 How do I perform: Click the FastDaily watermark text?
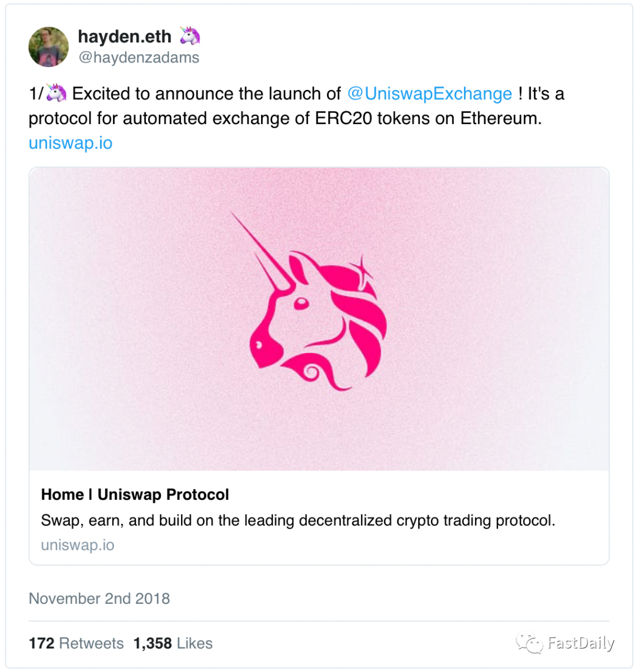580,643
